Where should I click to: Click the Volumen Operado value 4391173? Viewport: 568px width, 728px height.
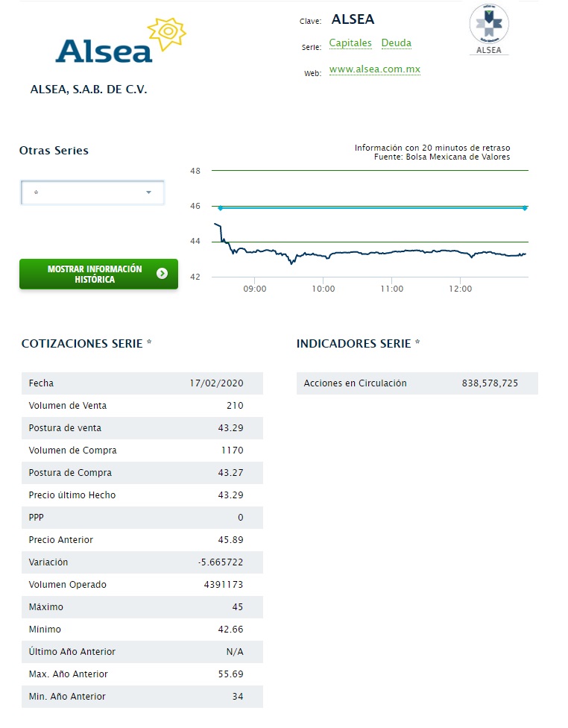[224, 584]
